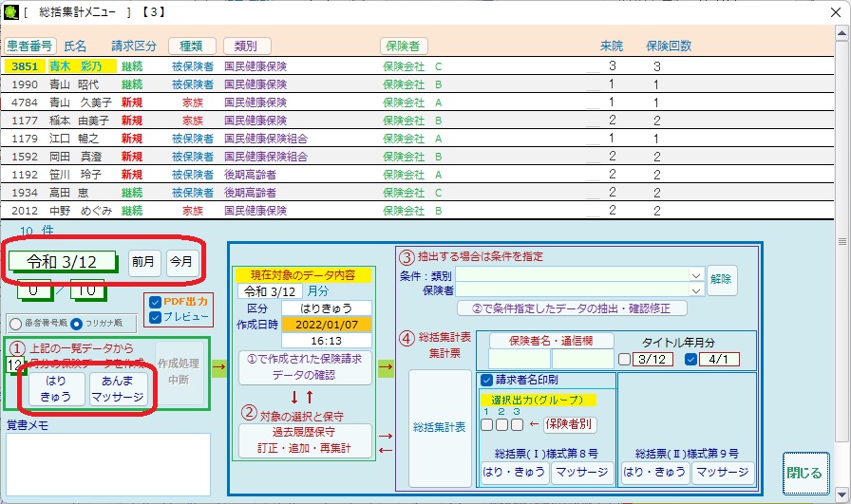The width and height of the screenshot is (851, 504).
Task: Click the 保険回数 column header
Action: (x=669, y=47)
